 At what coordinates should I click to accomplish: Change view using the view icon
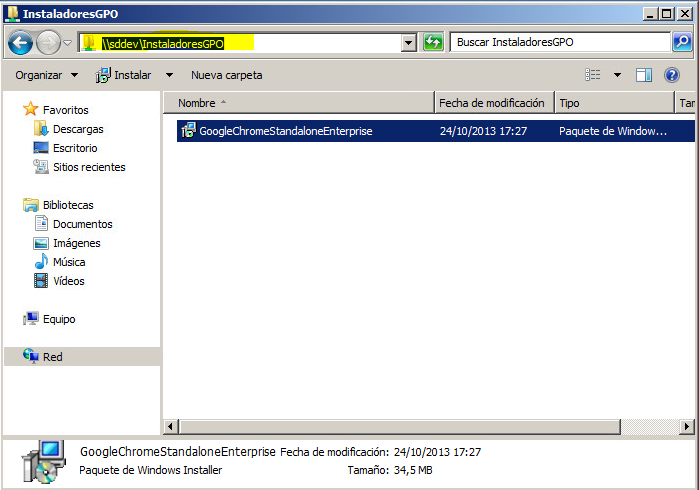coord(592,75)
